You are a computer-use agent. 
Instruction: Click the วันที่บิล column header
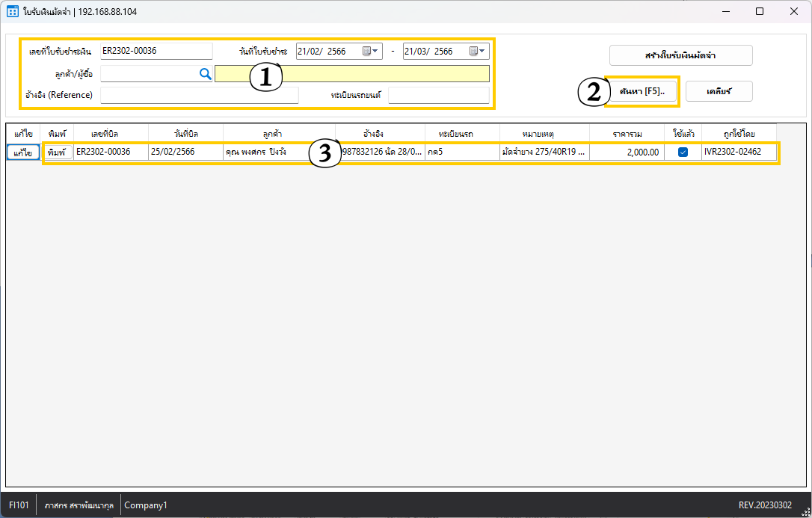185,133
